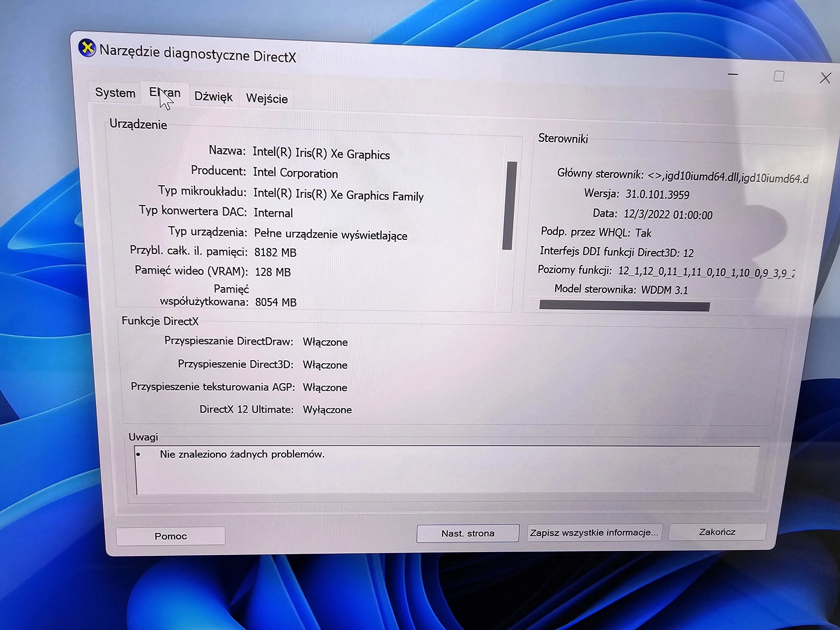Viewport: 840px width, 630px height.
Task: Click the 'Sterowniki' group heading
Action: [x=563, y=139]
